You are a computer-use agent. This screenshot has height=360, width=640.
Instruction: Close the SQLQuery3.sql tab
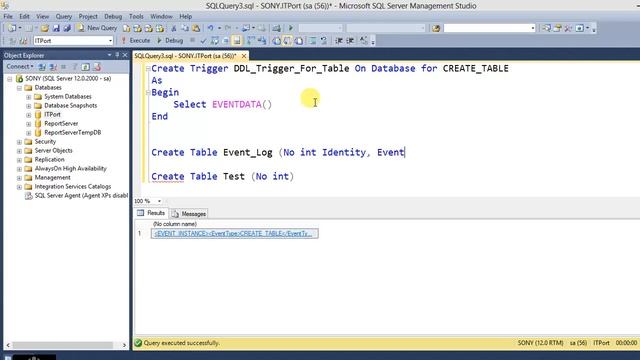pos(244,56)
